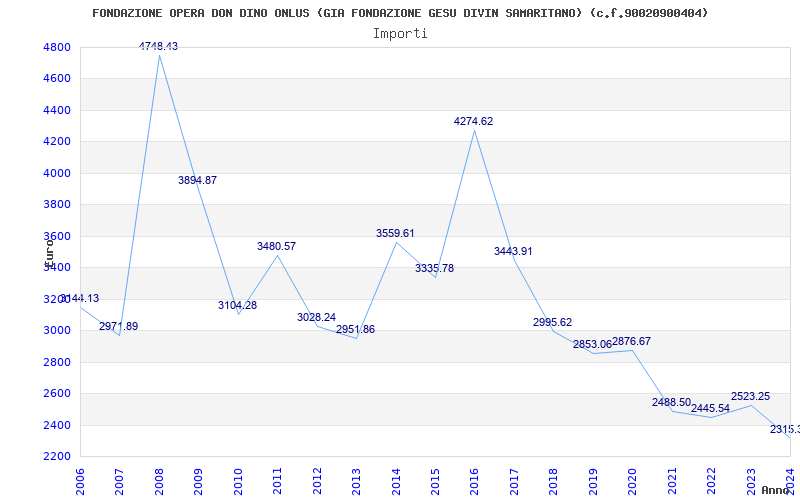Select the 2017 x-axis year label
Image resolution: width=800 pixels, height=500 pixels.
click(x=514, y=482)
